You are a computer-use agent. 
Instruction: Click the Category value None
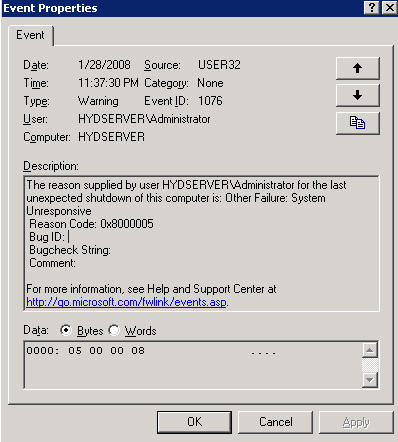(x=210, y=83)
